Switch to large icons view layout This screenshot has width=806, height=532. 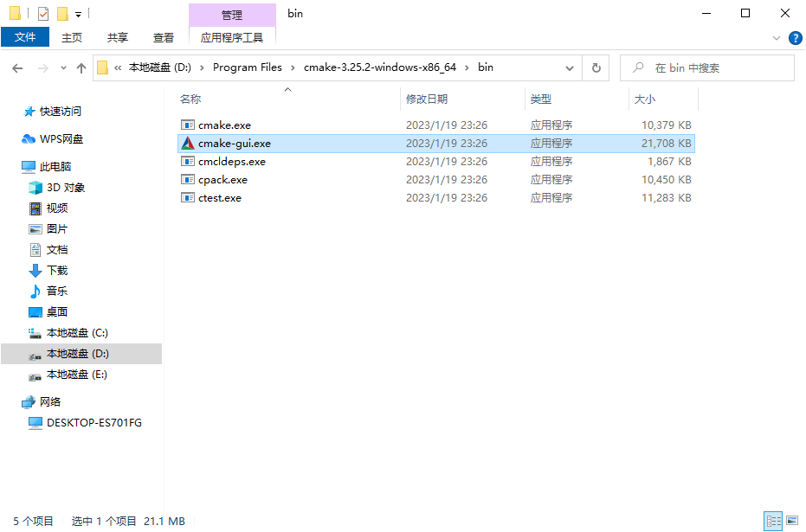tap(792, 522)
